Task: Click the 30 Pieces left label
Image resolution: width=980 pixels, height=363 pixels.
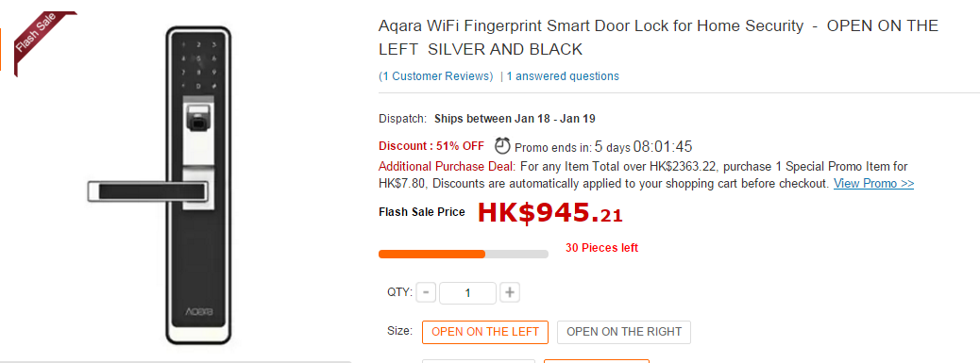Action: click(601, 248)
